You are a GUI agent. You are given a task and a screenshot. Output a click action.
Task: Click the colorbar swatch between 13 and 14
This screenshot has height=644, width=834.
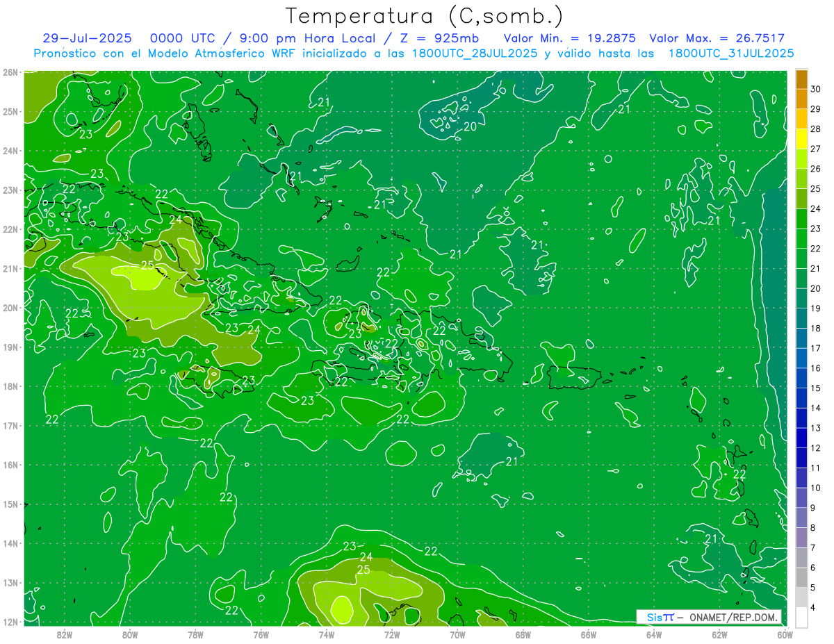[x=801, y=418]
